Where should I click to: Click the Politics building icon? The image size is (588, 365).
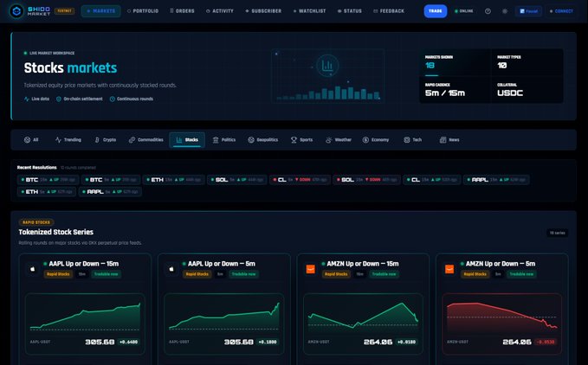point(216,140)
